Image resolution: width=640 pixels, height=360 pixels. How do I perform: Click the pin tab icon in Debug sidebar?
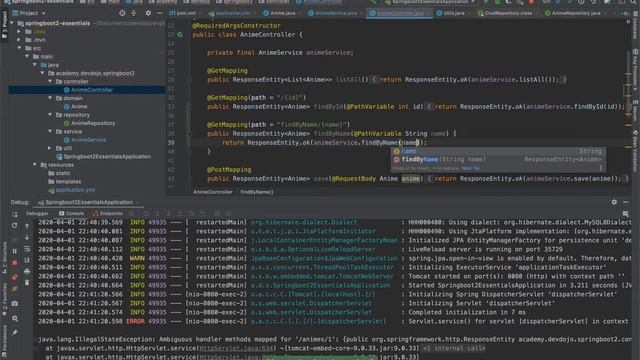(15, 333)
